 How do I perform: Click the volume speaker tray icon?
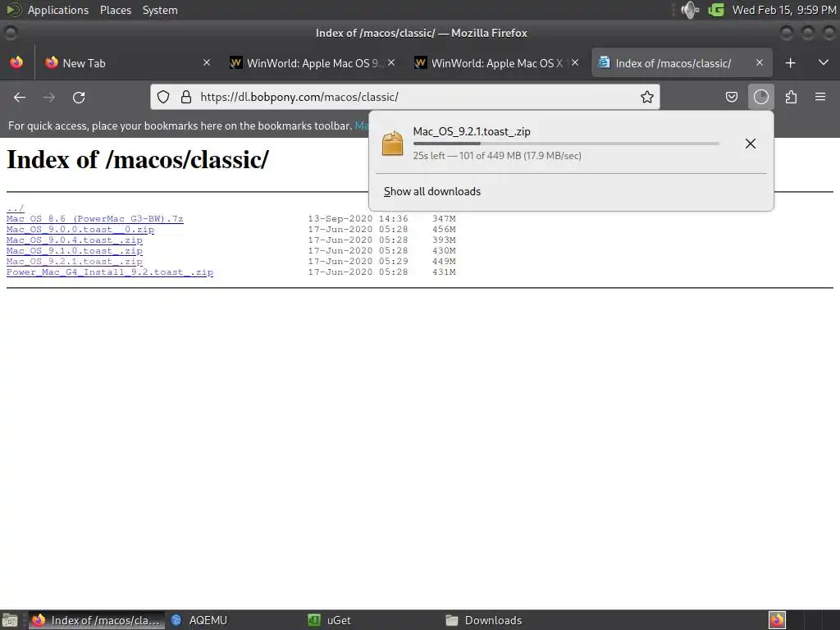[x=690, y=10]
